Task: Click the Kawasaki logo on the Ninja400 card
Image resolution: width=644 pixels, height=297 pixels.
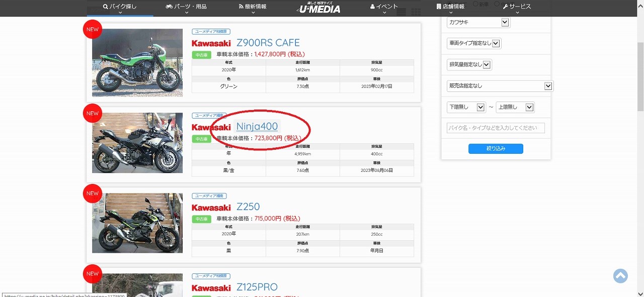Action: (211, 127)
